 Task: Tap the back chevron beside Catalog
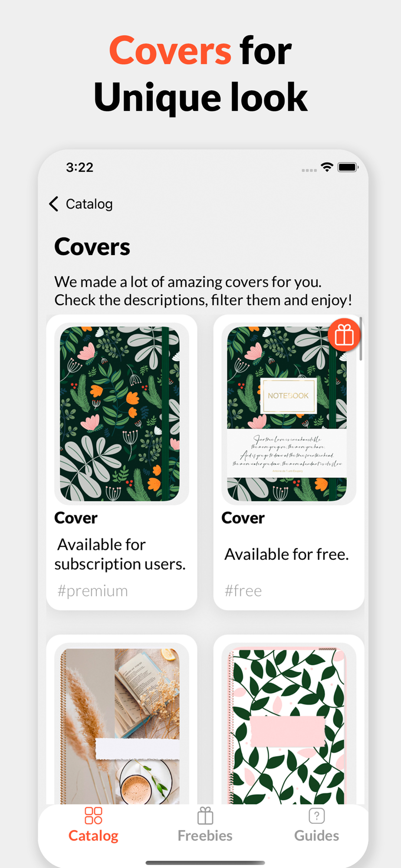click(x=54, y=204)
